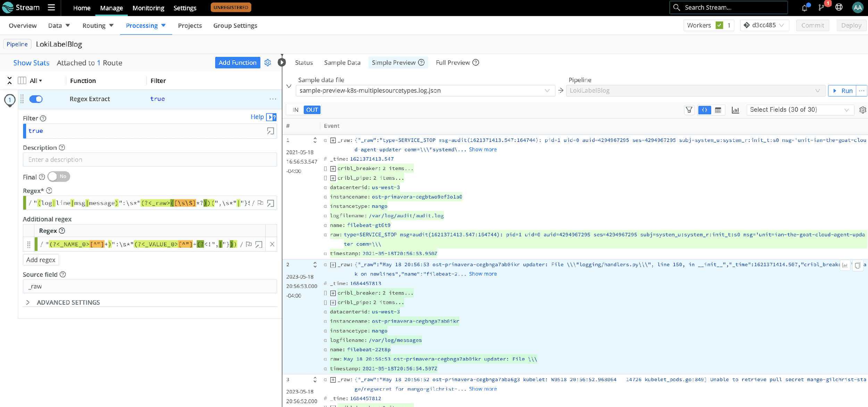Viewport: 868px width, 407px height.
Task: Open preview settings gear icon
Action: coord(863,110)
